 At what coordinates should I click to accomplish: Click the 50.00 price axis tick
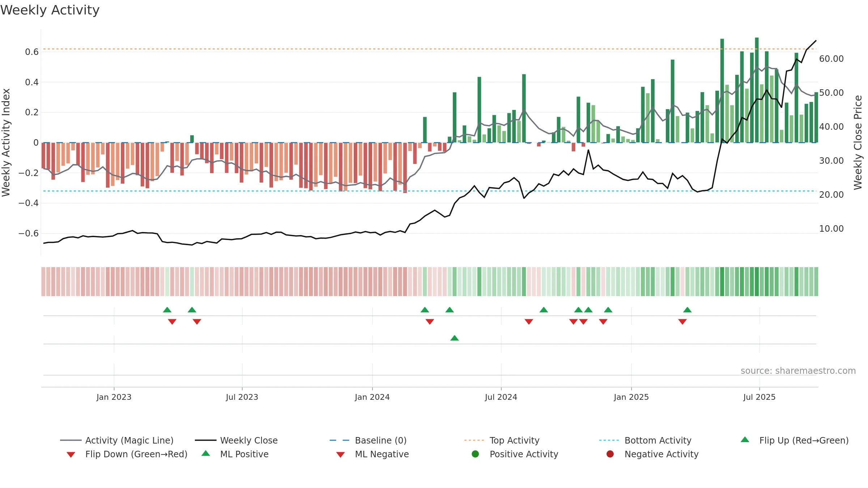(831, 93)
